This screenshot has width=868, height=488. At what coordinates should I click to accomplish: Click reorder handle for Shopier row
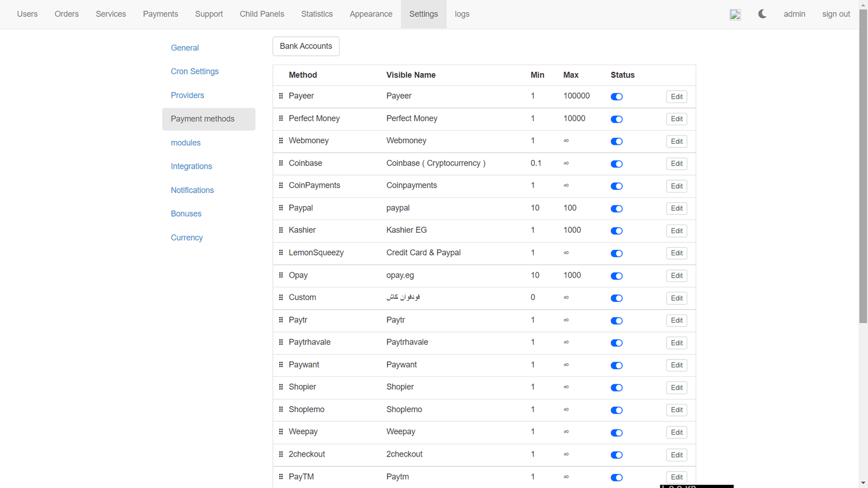pyautogui.click(x=281, y=387)
